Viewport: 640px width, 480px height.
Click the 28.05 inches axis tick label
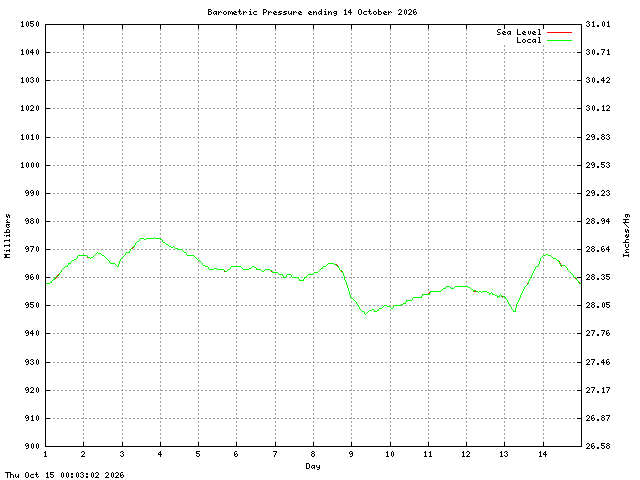(x=598, y=305)
